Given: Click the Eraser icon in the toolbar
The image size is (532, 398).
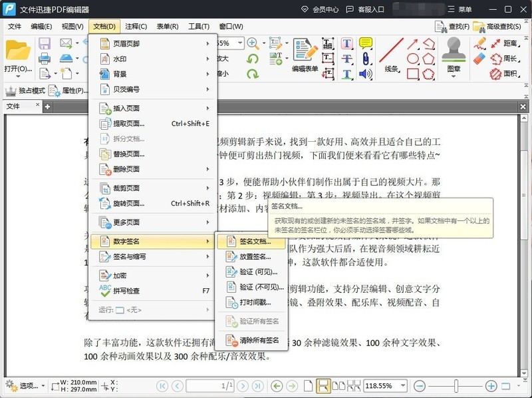Looking at the screenshot, I should coord(478,59).
